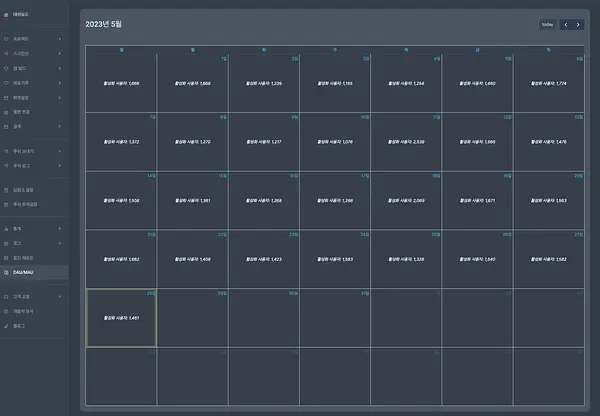Select the DAU/MAU menu item
The height and width of the screenshot is (416, 600).
coord(34,272)
